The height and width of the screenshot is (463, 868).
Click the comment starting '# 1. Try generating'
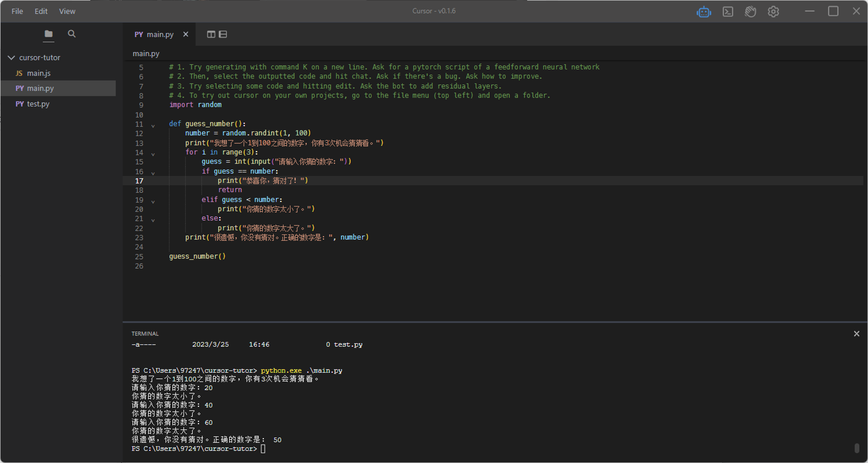tap(384, 67)
